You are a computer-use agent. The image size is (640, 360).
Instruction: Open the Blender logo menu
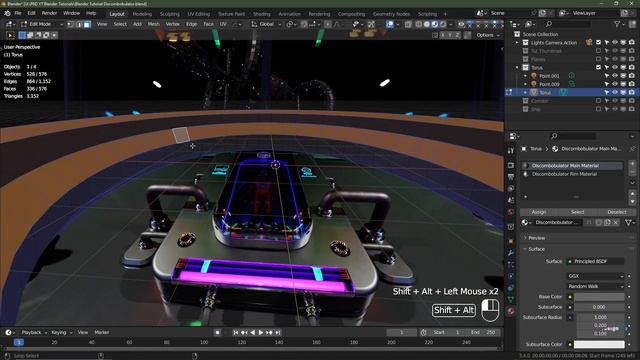(x=7, y=13)
